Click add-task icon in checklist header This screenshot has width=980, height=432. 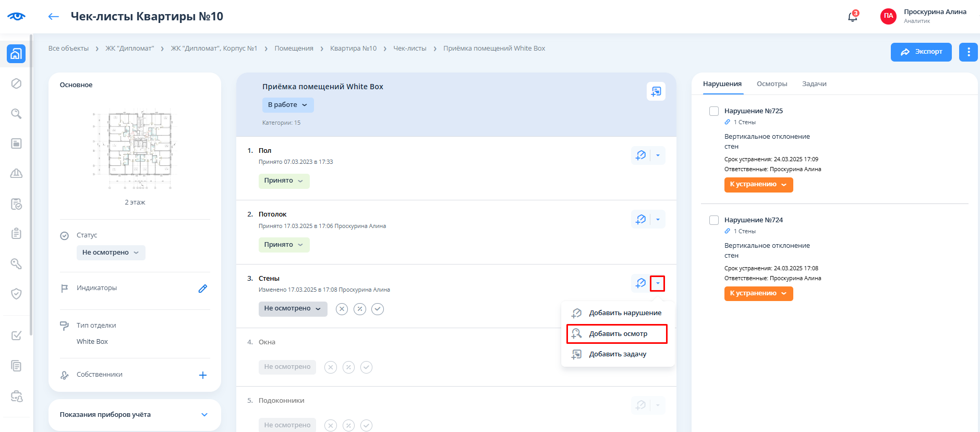[656, 91]
